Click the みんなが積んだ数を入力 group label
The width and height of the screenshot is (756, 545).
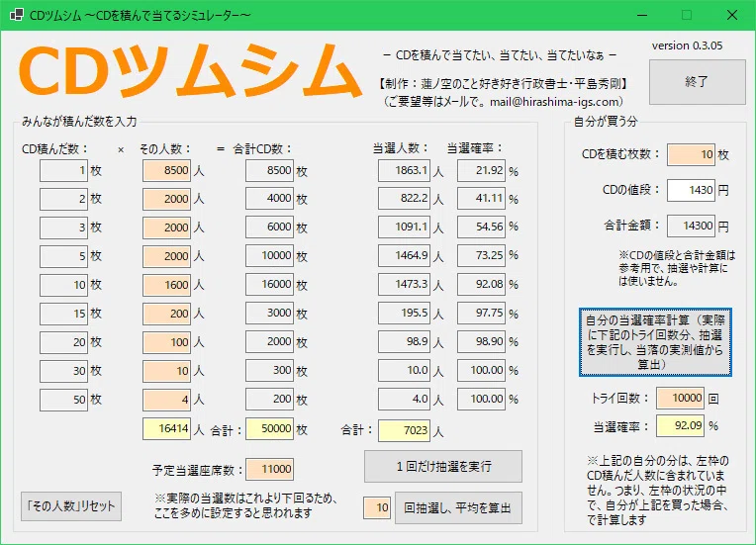[79, 122]
